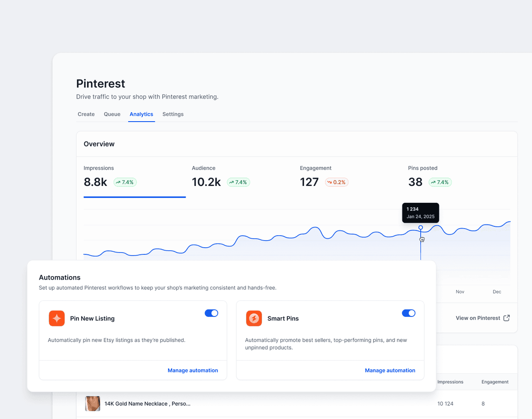Click the Smart Pins lightning icon
This screenshot has width=532, height=419.
pyautogui.click(x=254, y=318)
